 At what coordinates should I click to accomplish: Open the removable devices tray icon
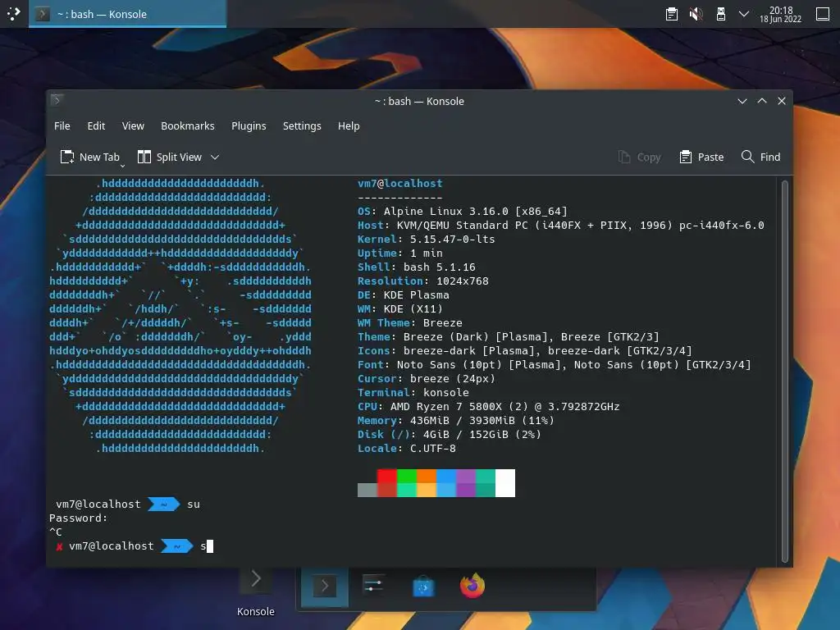(x=720, y=14)
